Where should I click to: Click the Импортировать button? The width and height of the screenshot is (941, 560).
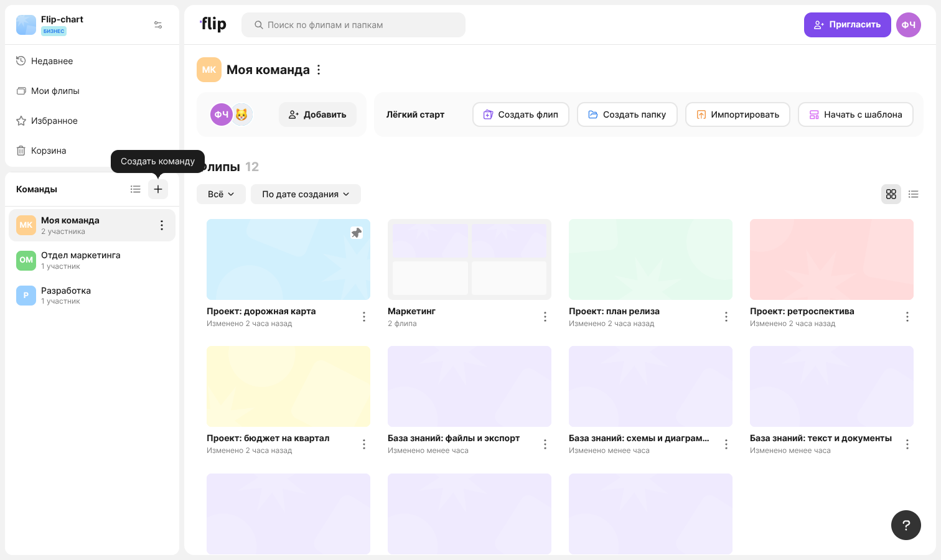(737, 114)
